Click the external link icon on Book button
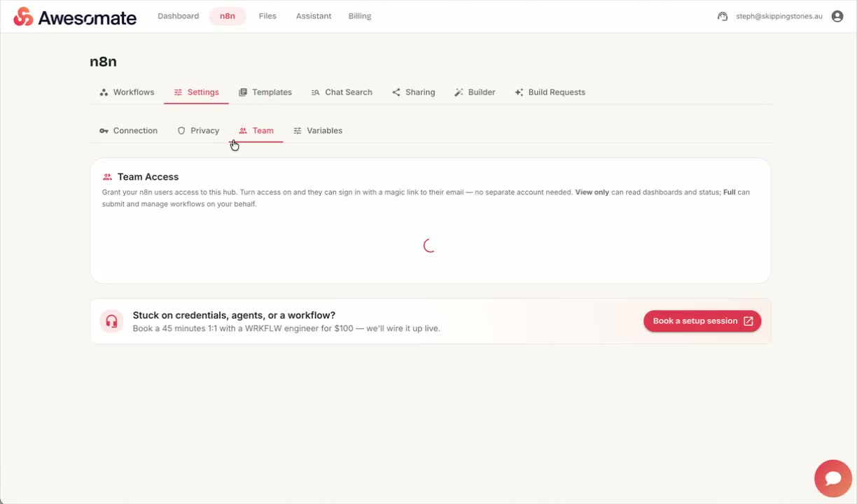Image resolution: width=857 pixels, height=504 pixels. [748, 321]
